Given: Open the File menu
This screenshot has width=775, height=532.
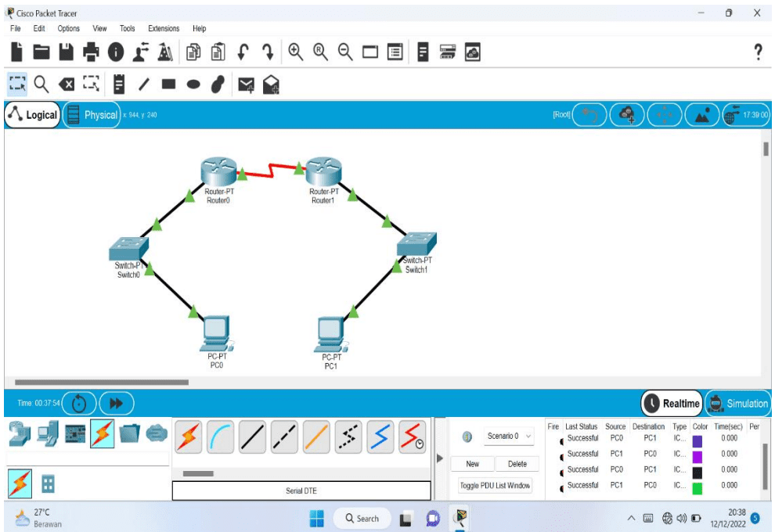Looking at the screenshot, I should point(16,29).
